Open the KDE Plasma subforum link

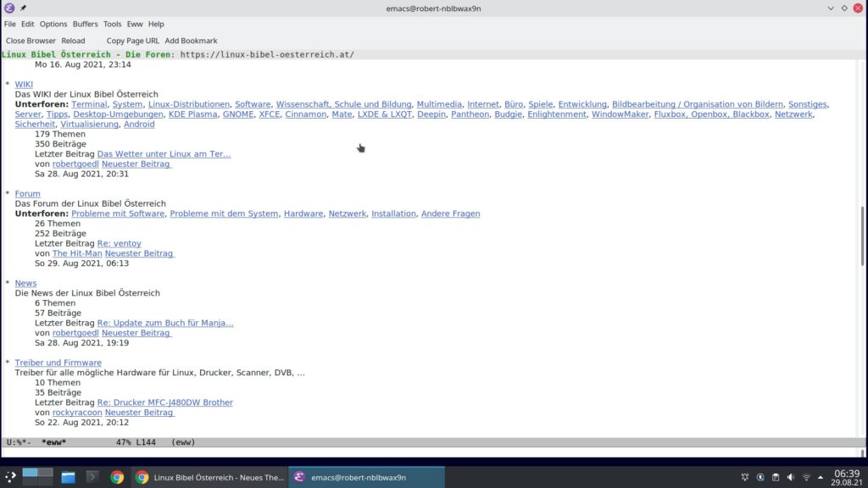pos(192,114)
